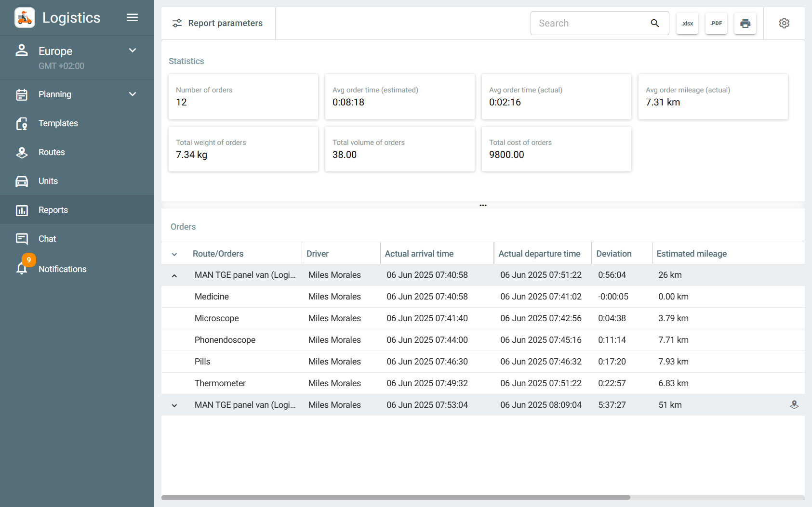Click Total weight of orders card
812x507 pixels.
click(x=243, y=149)
